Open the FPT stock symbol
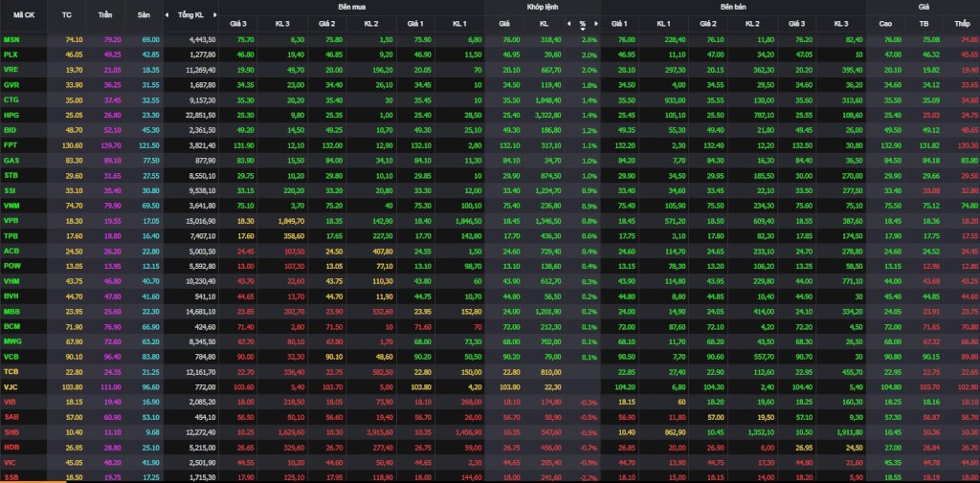The width and height of the screenshot is (980, 483). pos(10,145)
